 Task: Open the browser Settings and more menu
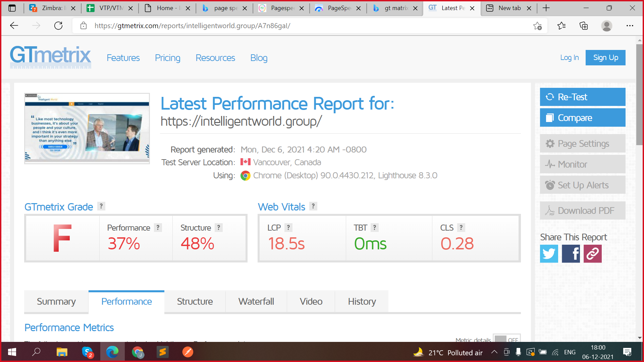pos(630,26)
